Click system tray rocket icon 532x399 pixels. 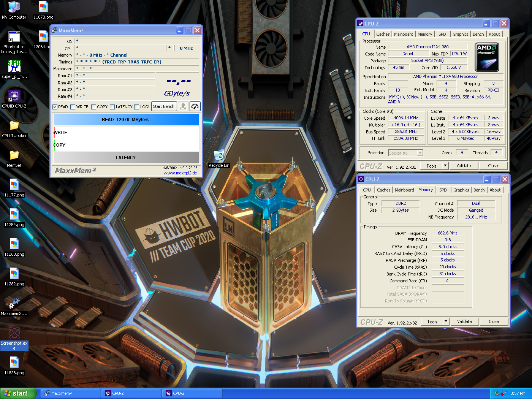coord(503,393)
